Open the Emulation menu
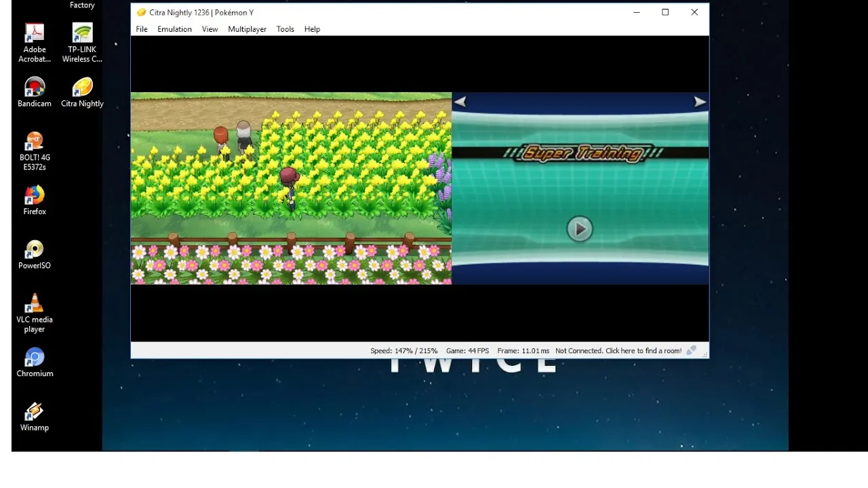The image size is (868, 488). pos(174,29)
